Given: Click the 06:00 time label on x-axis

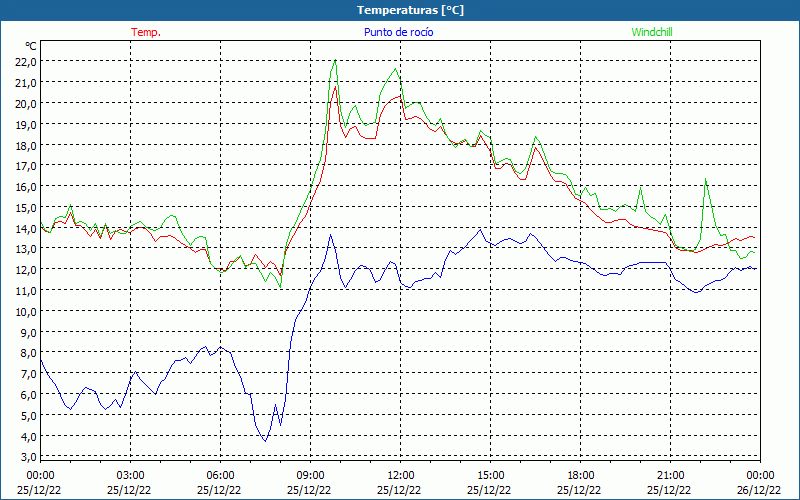Looking at the screenshot, I should coord(220,476).
